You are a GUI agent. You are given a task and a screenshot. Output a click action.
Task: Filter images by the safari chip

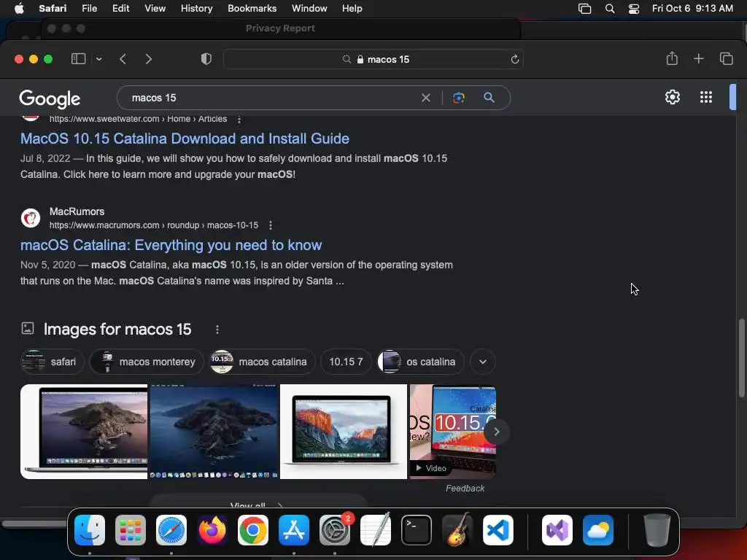[x=53, y=362]
